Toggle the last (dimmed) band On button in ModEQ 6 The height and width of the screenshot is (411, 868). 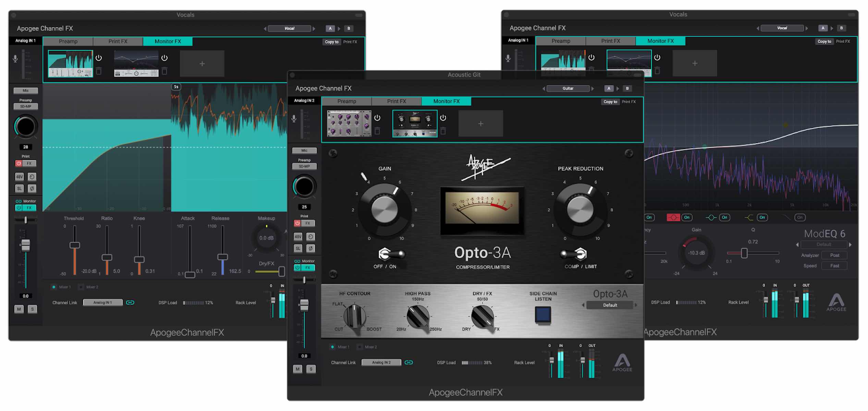(x=800, y=217)
